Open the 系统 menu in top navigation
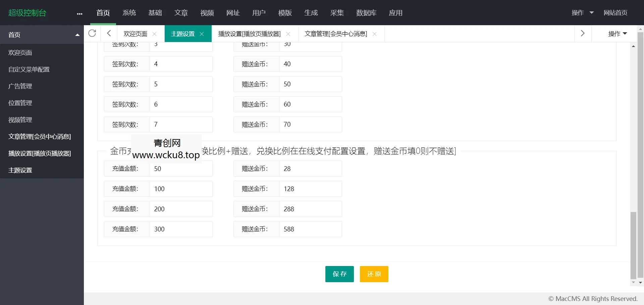This screenshot has width=644, height=305. 129,13
